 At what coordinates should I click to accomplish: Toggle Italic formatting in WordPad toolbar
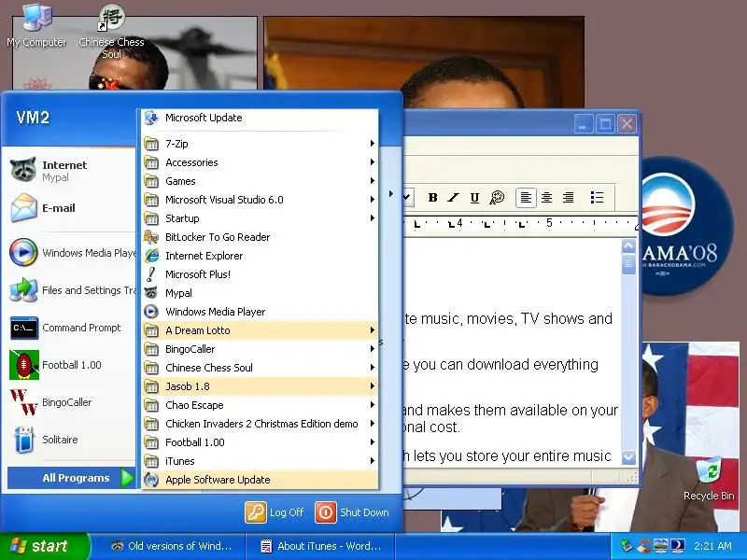453,197
